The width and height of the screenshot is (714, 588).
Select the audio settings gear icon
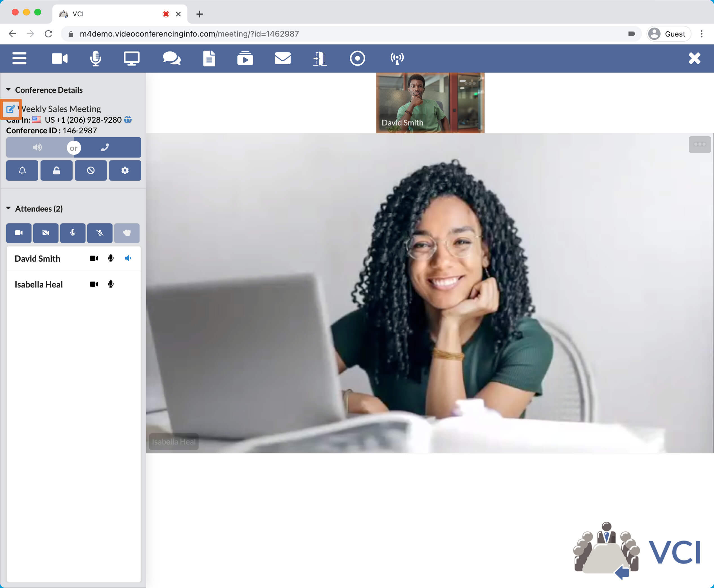pos(125,171)
